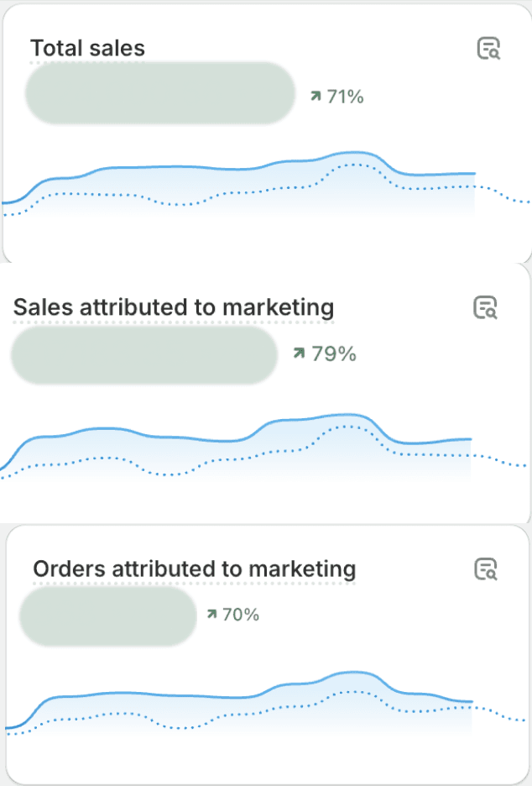Select blurred value under Sales attributed to marketing
The width and height of the screenshot is (532, 786).
(x=144, y=355)
